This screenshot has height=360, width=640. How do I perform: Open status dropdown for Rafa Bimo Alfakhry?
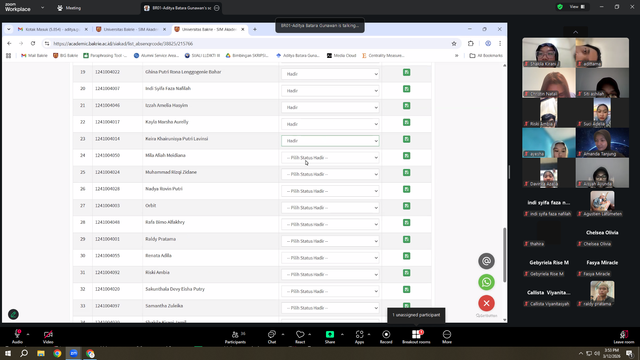[330, 224]
